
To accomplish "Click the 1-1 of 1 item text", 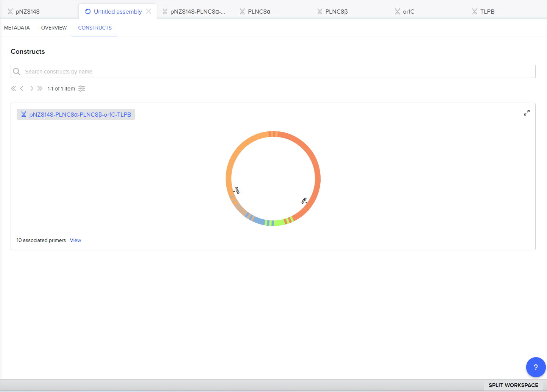I will (61, 89).
